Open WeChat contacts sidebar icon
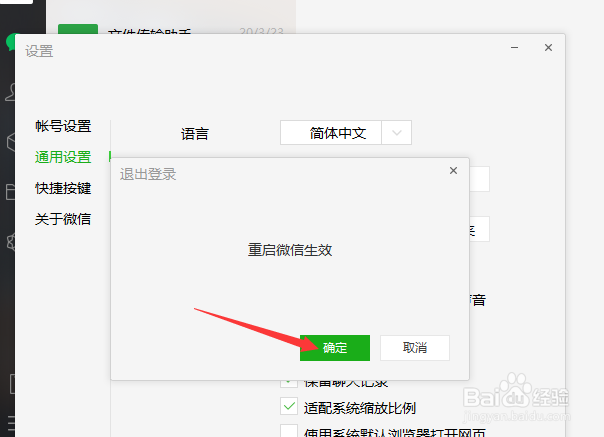The height and width of the screenshot is (437, 604). coord(11,92)
